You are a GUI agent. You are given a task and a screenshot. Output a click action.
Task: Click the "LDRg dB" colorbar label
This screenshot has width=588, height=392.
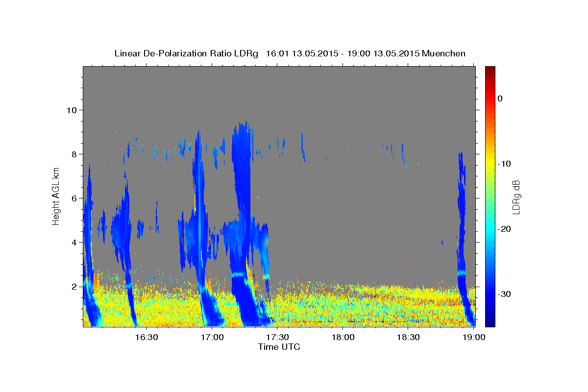(516, 197)
